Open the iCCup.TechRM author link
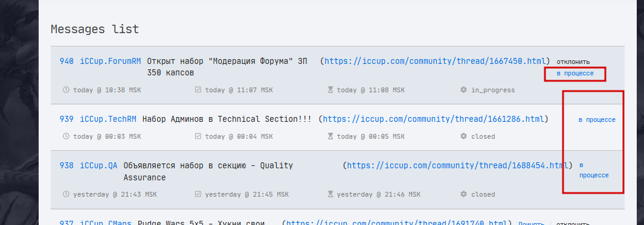The height and width of the screenshot is (225, 644). coord(108,119)
